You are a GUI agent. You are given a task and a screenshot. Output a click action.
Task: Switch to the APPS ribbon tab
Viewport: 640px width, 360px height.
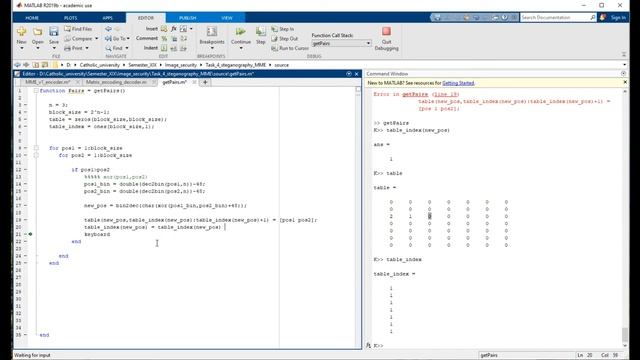[107, 18]
